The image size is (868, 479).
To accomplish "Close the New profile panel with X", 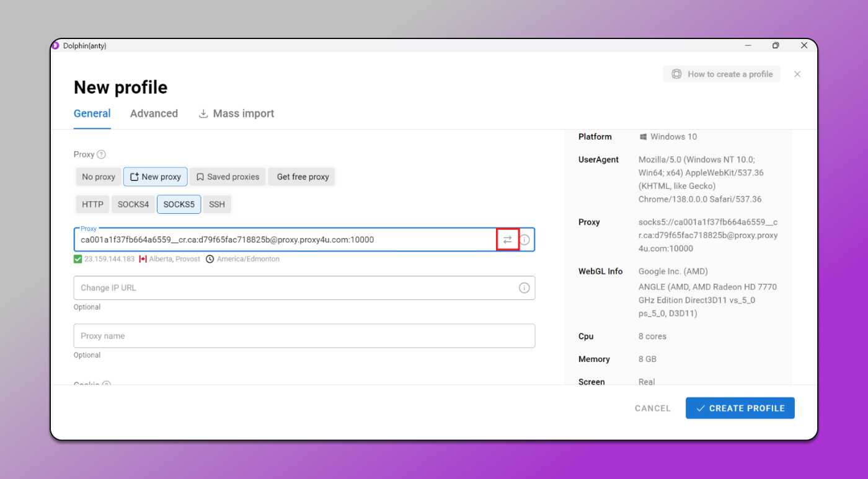I will [797, 74].
